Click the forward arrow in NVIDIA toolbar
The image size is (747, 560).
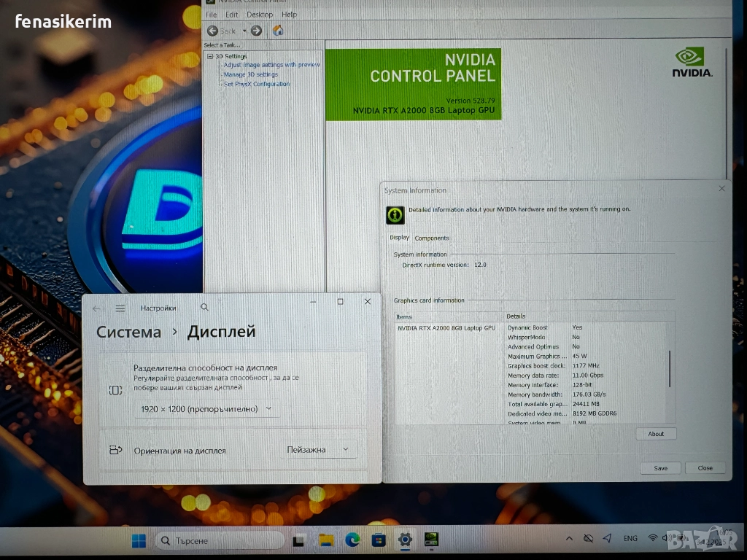pyautogui.click(x=256, y=31)
